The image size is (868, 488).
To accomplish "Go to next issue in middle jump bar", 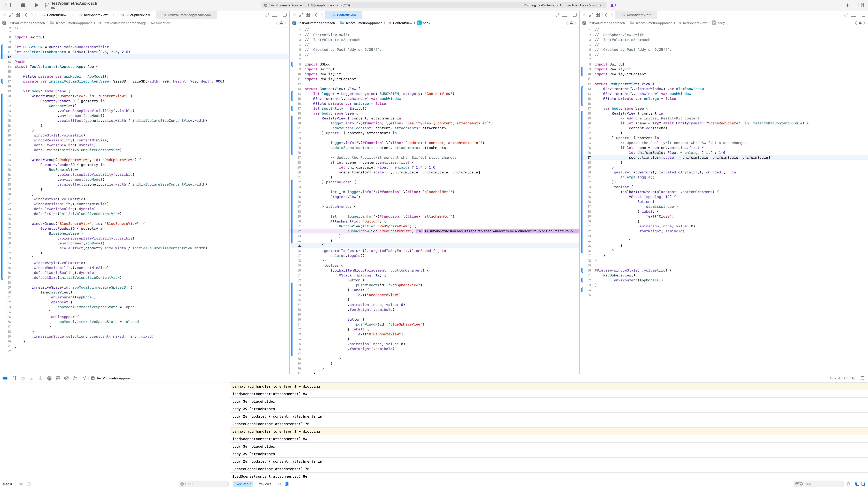I will 576,23.
